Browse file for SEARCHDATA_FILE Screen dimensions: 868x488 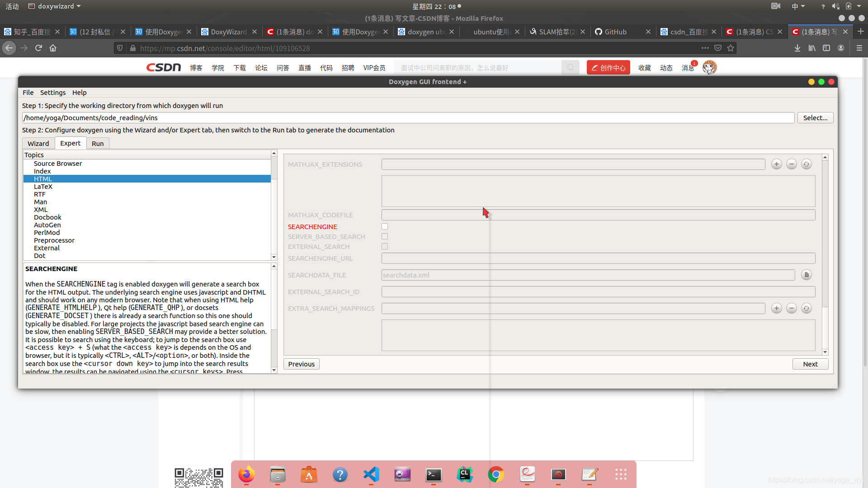click(806, 275)
